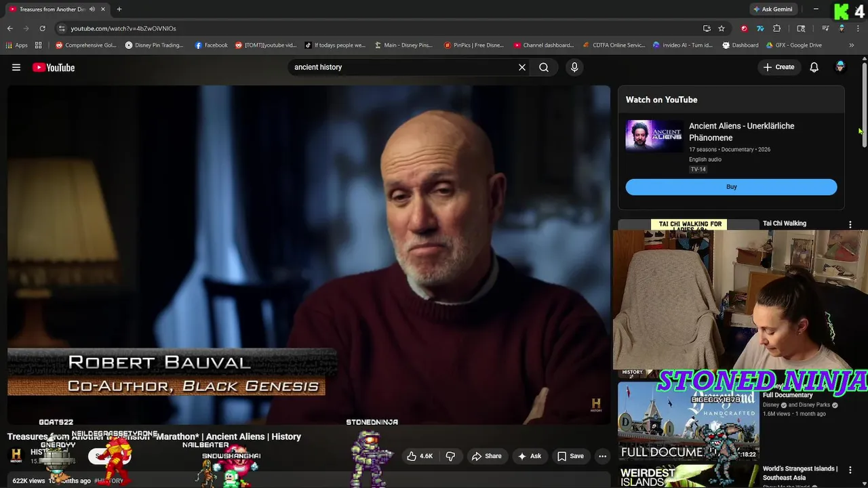868x488 pixels.
Task: Open options for World's Strangest Islands video
Action: (x=850, y=470)
